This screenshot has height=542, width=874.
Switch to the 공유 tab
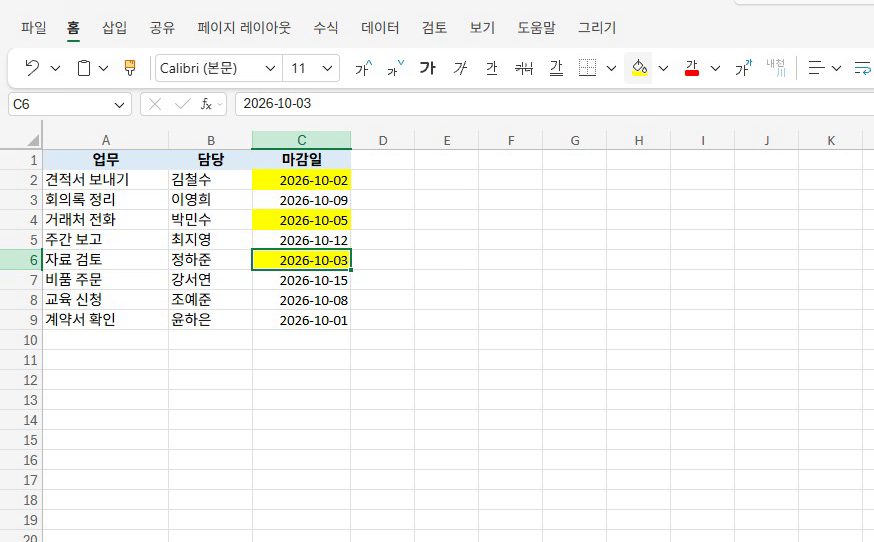point(162,27)
